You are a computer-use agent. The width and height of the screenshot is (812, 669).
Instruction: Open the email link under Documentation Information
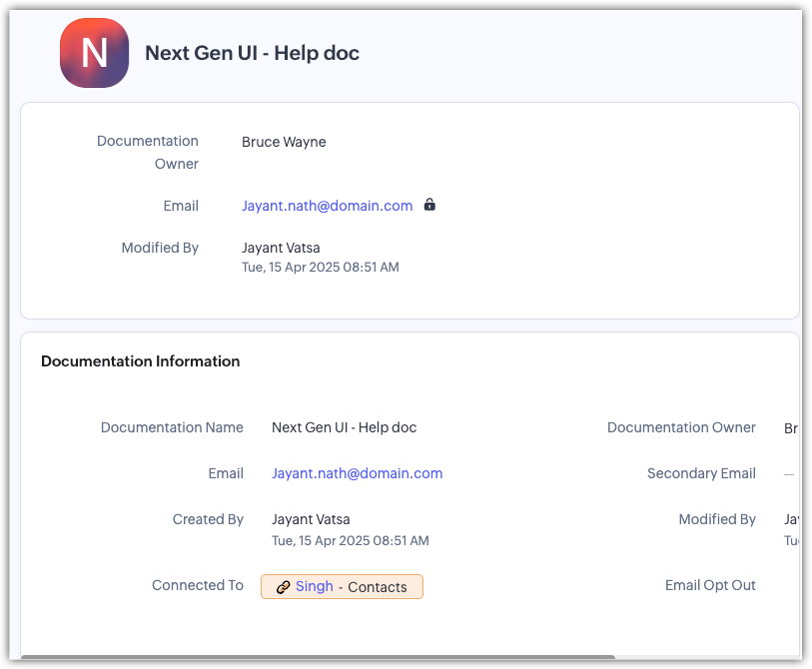click(357, 473)
